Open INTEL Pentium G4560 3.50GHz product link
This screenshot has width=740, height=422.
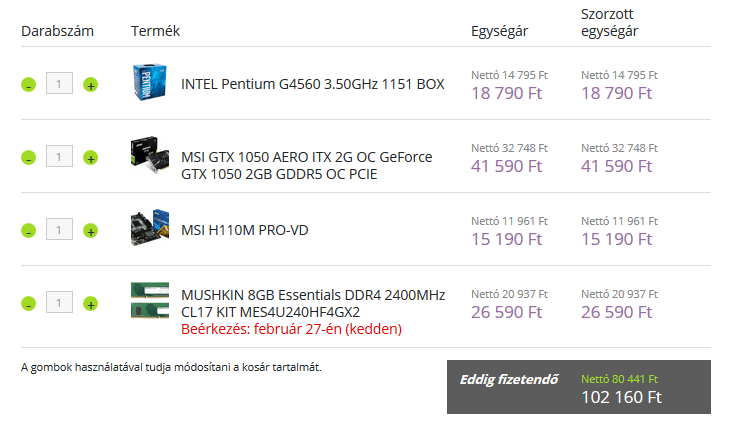point(313,84)
